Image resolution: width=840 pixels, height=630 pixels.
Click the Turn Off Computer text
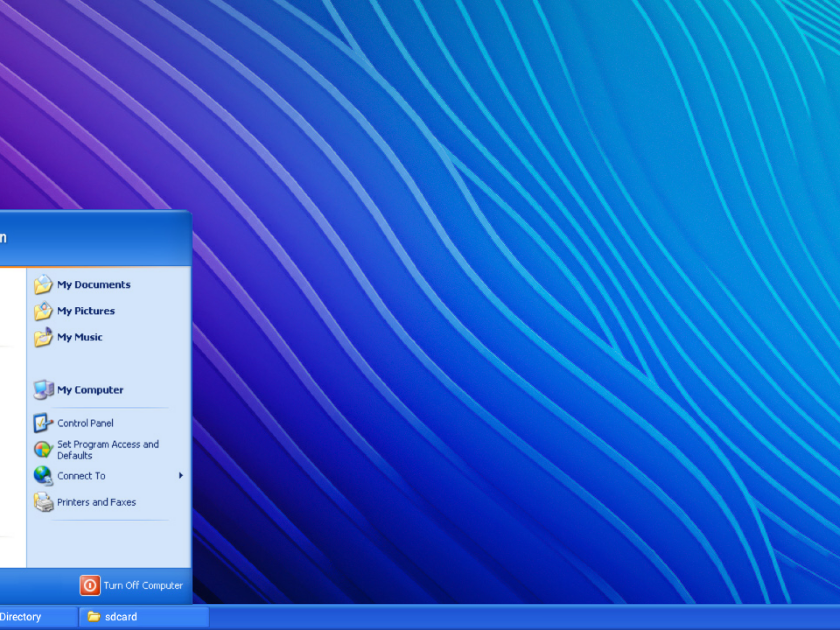coord(143,585)
